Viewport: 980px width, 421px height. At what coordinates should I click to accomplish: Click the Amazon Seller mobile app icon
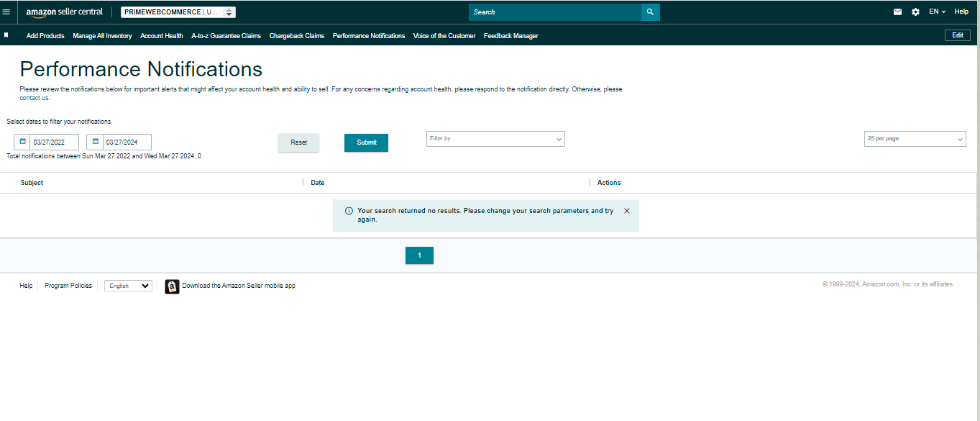coord(172,286)
